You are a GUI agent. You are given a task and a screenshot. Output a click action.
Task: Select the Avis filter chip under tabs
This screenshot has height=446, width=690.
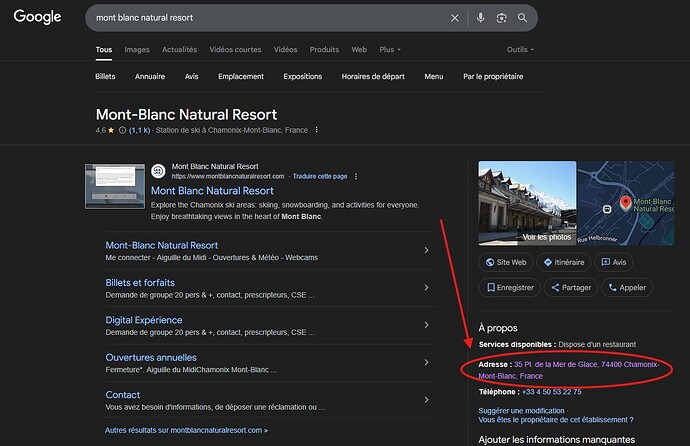pos(191,77)
